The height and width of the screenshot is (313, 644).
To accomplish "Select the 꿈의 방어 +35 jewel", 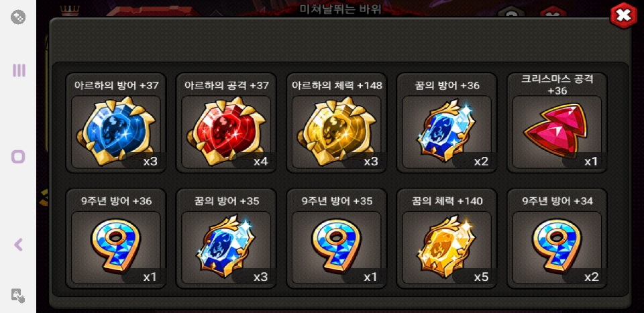I will 226,239.
